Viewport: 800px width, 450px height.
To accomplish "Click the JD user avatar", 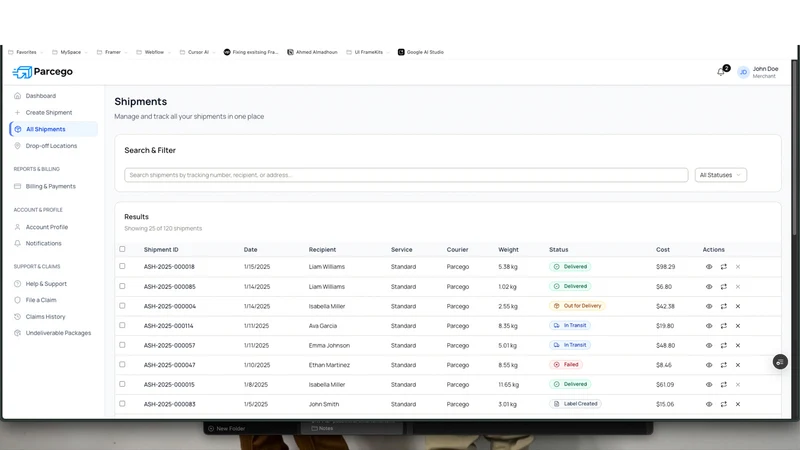I will click(x=743, y=72).
